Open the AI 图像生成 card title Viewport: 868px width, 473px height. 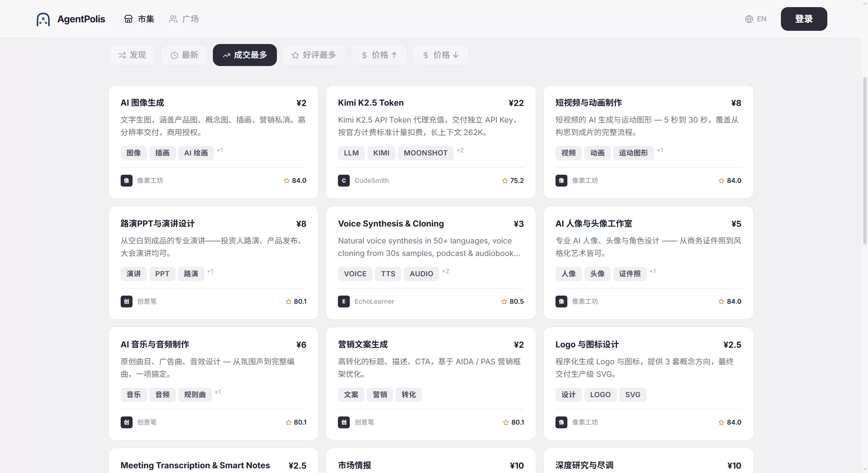[x=142, y=103]
